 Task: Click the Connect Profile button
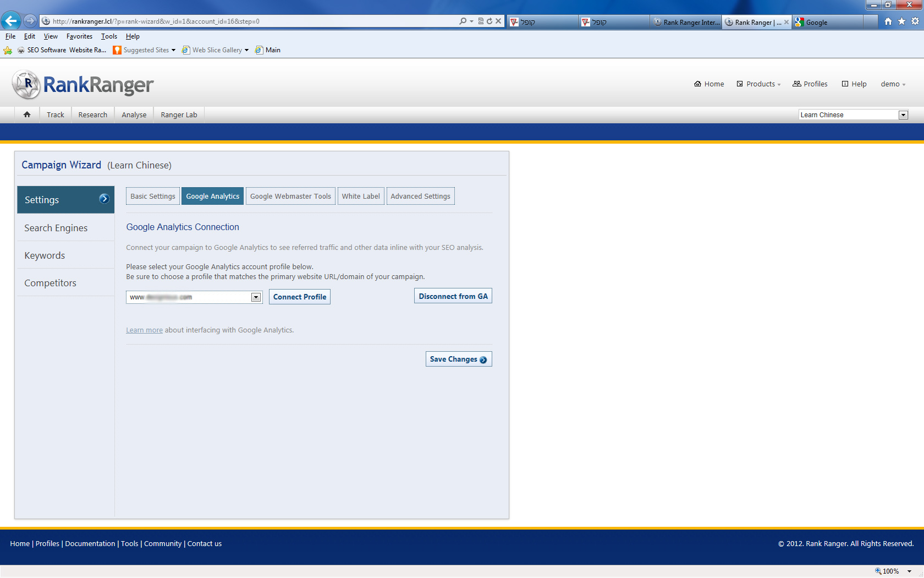(x=300, y=297)
